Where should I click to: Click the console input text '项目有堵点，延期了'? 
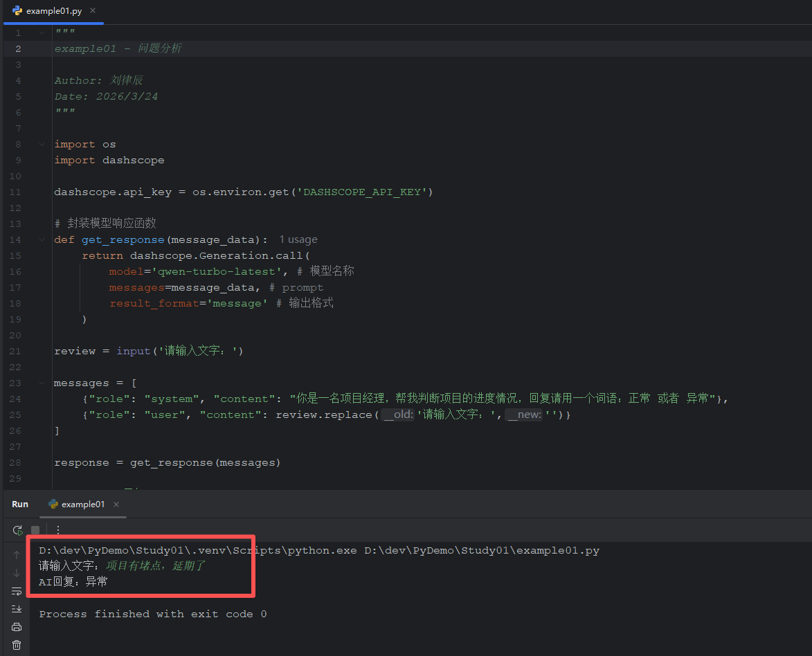coord(155,566)
